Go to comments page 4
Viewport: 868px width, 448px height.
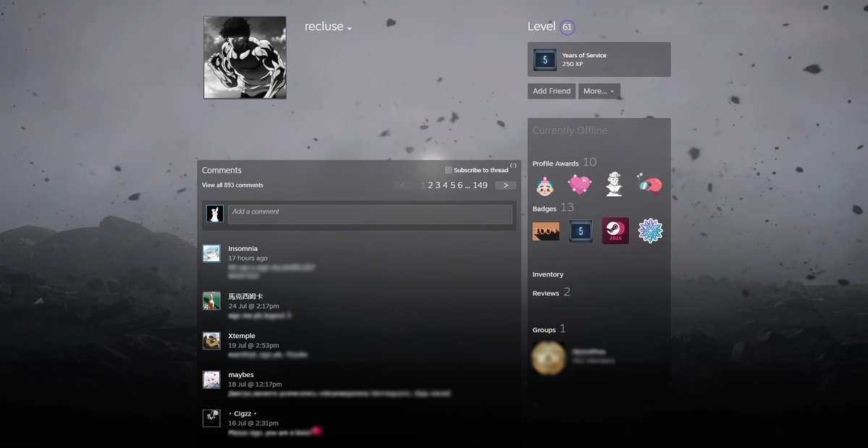(445, 185)
